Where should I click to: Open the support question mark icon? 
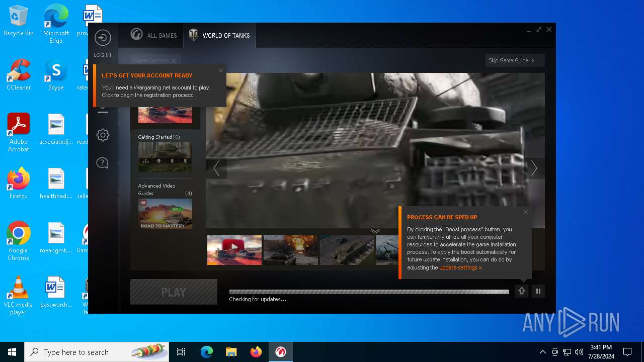click(x=103, y=163)
